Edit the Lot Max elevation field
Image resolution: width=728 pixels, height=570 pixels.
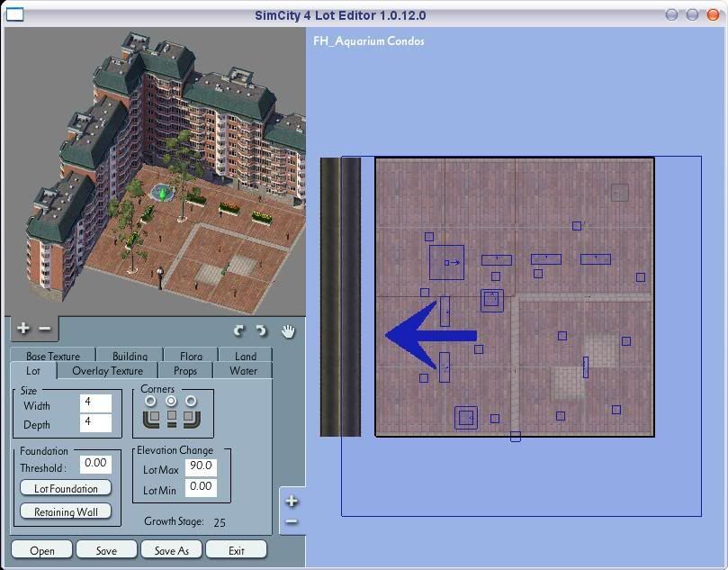click(201, 466)
